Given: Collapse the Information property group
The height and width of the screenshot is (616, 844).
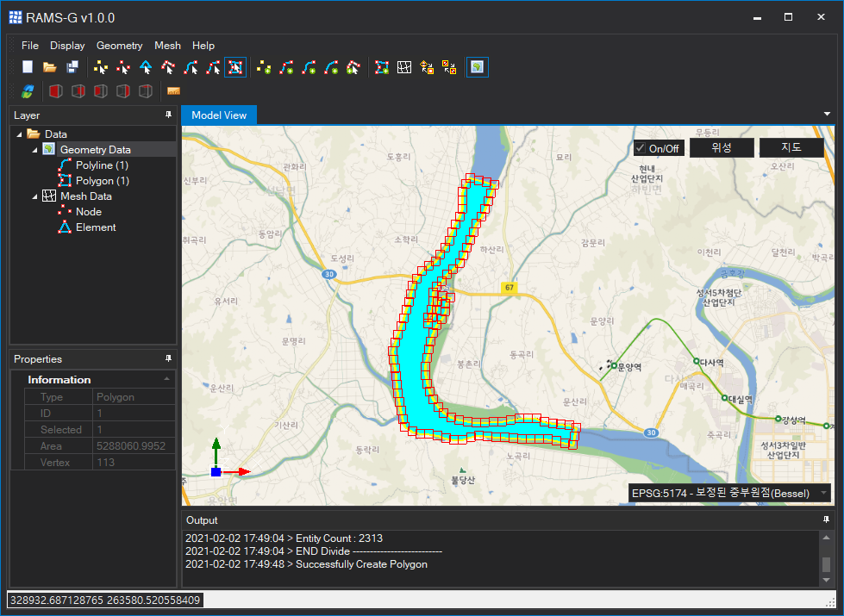Looking at the screenshot, I should click(x=167, y=379).
